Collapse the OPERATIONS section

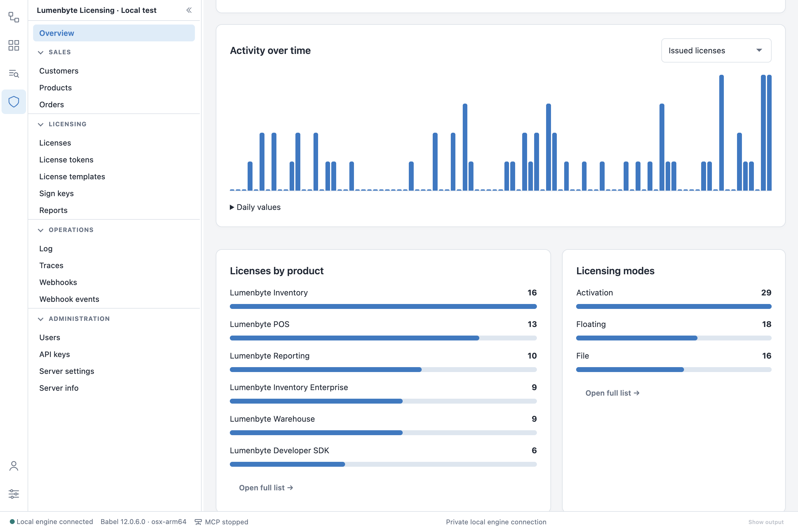point(41,230)
